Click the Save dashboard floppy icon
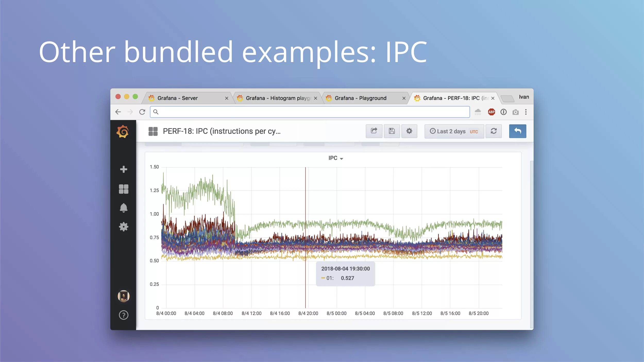Viewport: 644px width, 362px height. (x=392, y=131)
